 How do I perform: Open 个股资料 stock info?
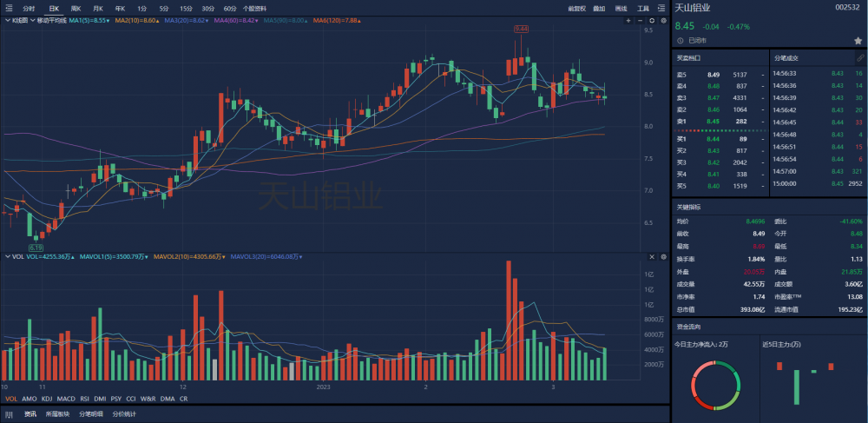[254, 8]
